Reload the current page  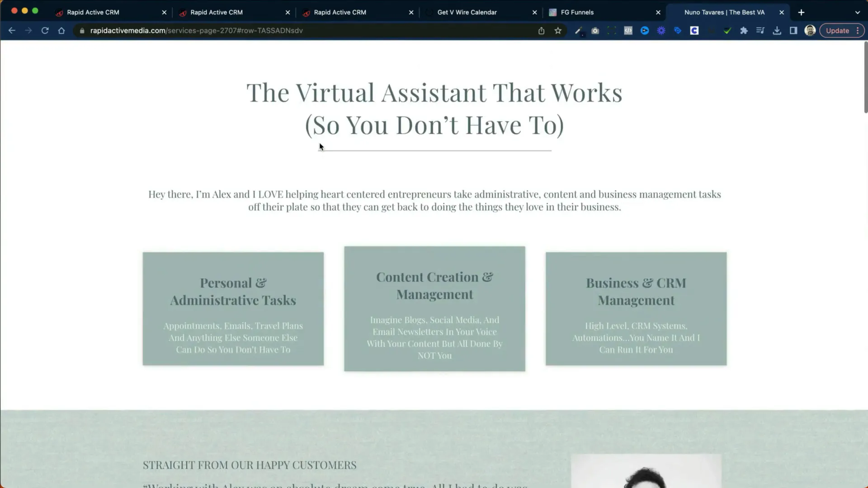tap(45, 31)
